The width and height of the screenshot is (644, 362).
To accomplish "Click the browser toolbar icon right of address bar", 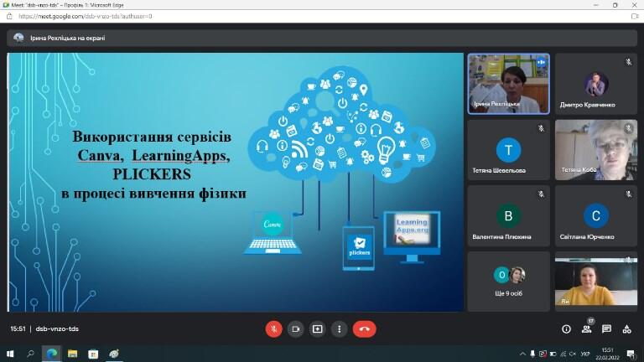I will coord(635,17).
